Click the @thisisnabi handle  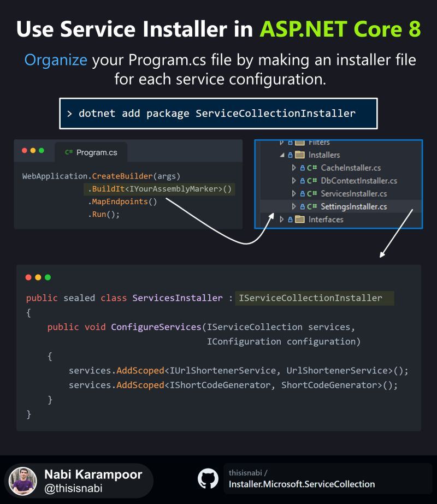(73, 488)
